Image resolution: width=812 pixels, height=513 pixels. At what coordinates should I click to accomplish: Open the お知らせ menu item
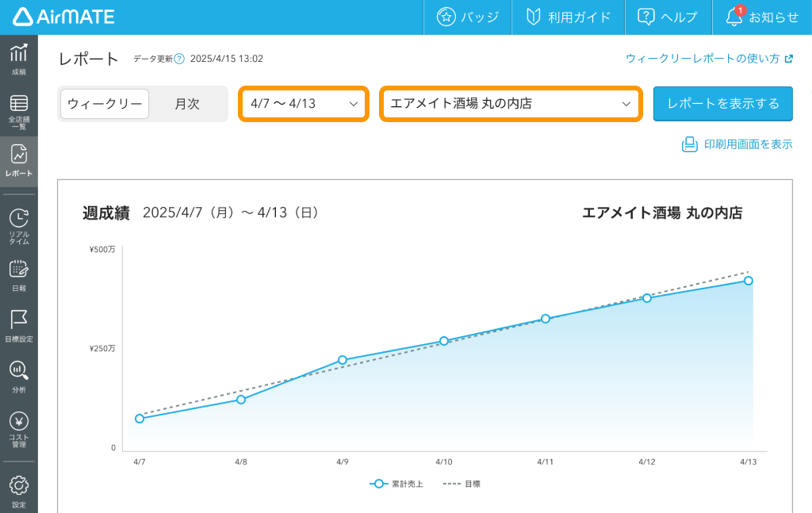tap(762, 17)
